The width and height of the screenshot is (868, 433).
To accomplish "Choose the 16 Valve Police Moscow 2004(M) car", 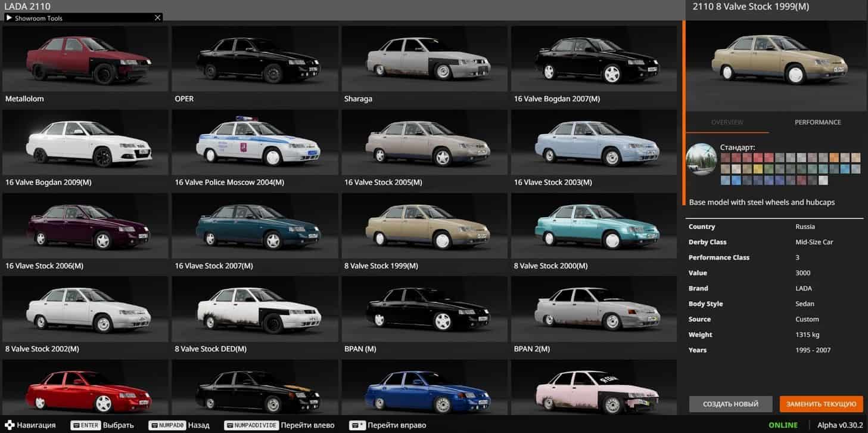I will pos(256,142).
